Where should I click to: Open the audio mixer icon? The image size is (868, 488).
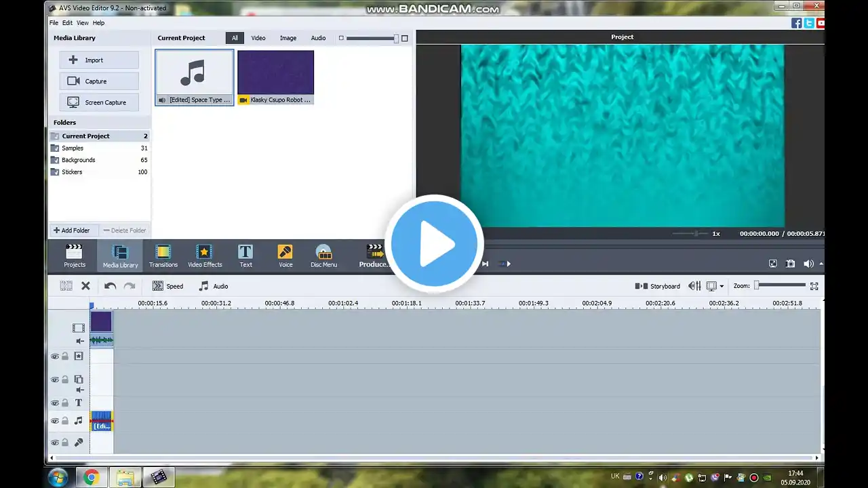point(694,286)
